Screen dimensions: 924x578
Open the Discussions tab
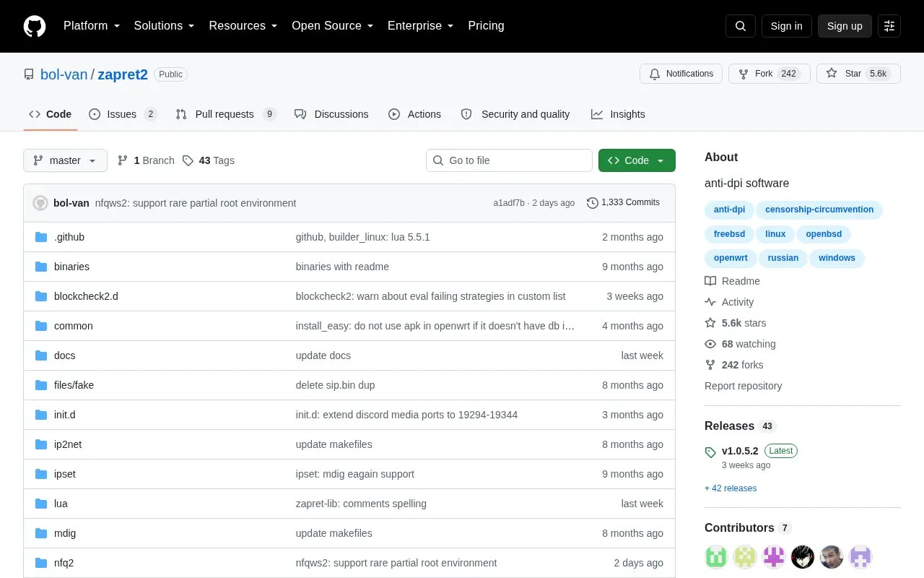(331, 114)
